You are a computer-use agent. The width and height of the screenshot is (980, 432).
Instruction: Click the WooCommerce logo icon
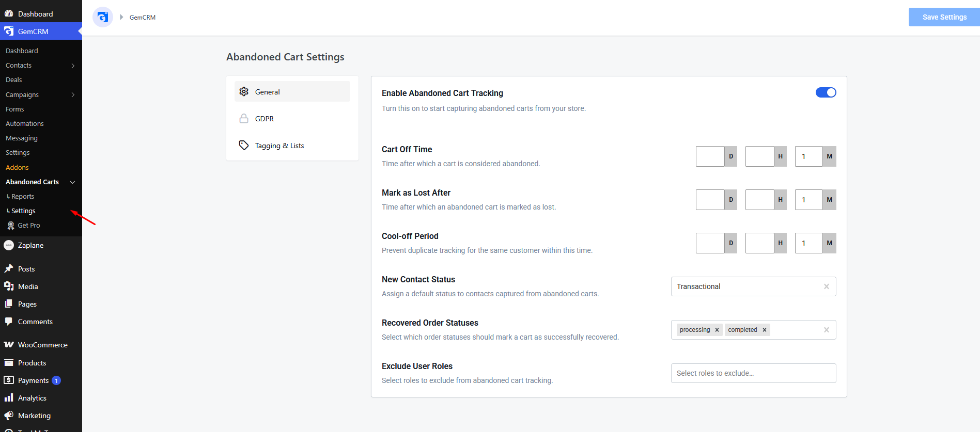click(x=9, y=344)
